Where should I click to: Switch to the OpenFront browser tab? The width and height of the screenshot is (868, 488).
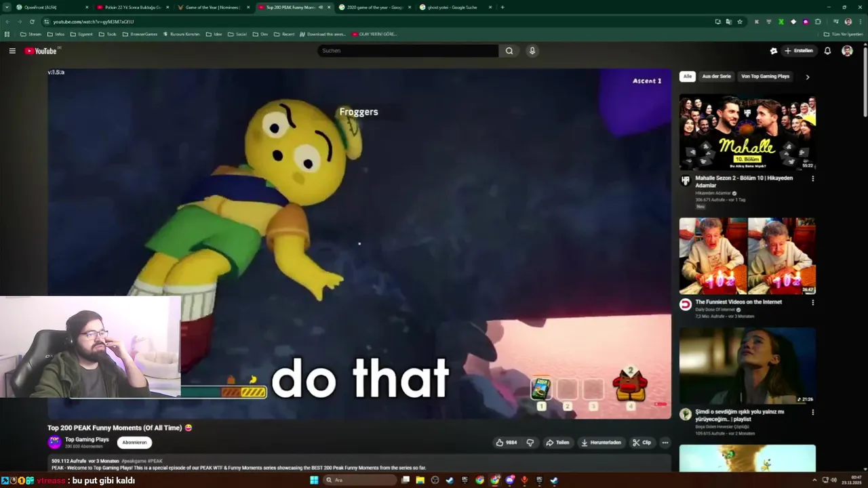(52, 7)
